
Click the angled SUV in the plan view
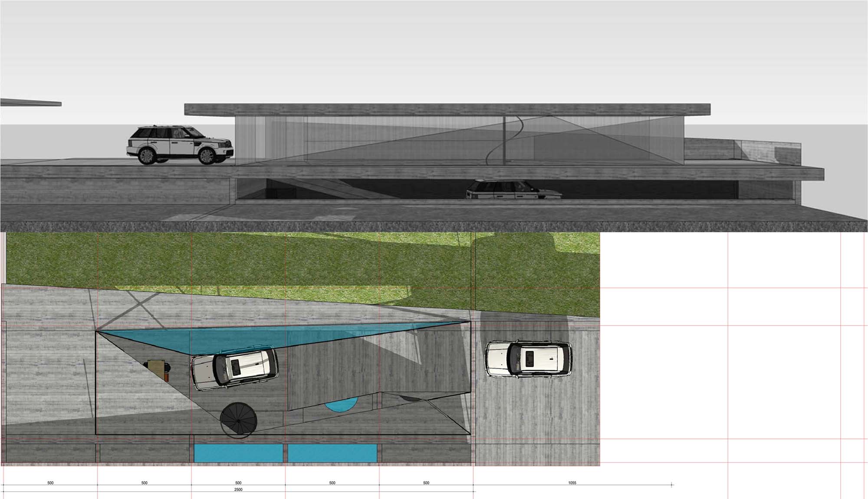click(235, 369)
